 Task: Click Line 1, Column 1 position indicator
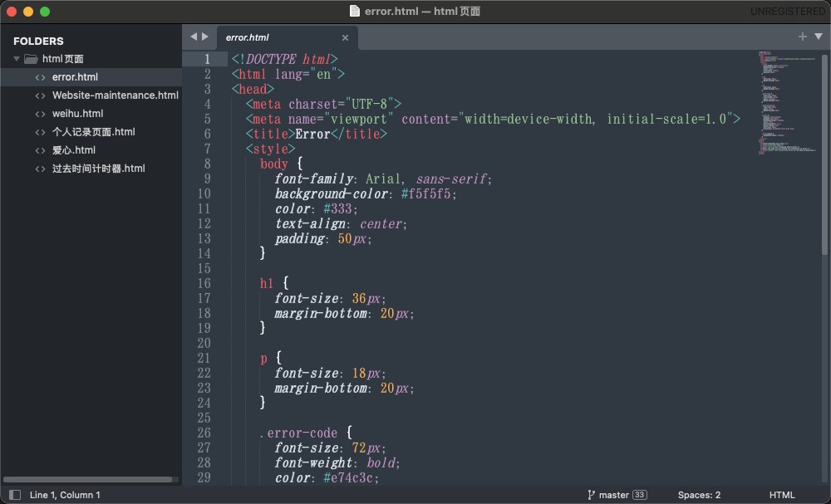pos(65,495)
